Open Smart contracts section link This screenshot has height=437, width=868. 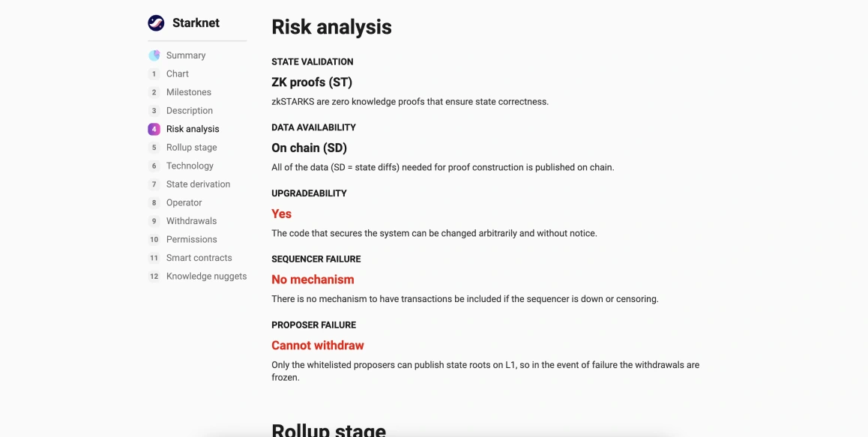199,258
